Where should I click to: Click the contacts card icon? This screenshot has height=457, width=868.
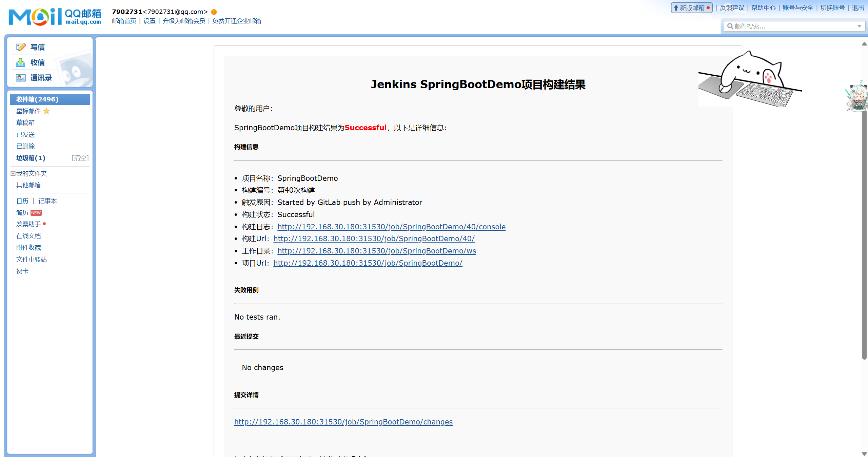click(21, 78)
